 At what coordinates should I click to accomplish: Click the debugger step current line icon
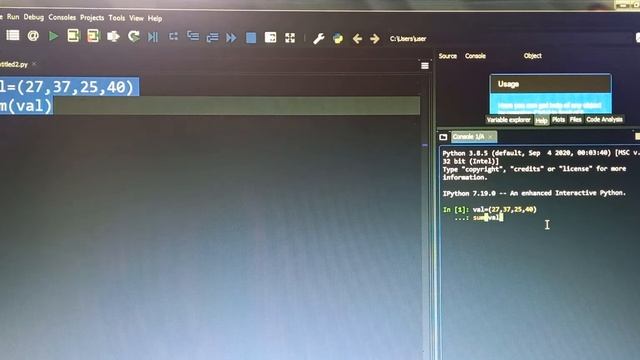pyautogui.click(x=173, y=37)
